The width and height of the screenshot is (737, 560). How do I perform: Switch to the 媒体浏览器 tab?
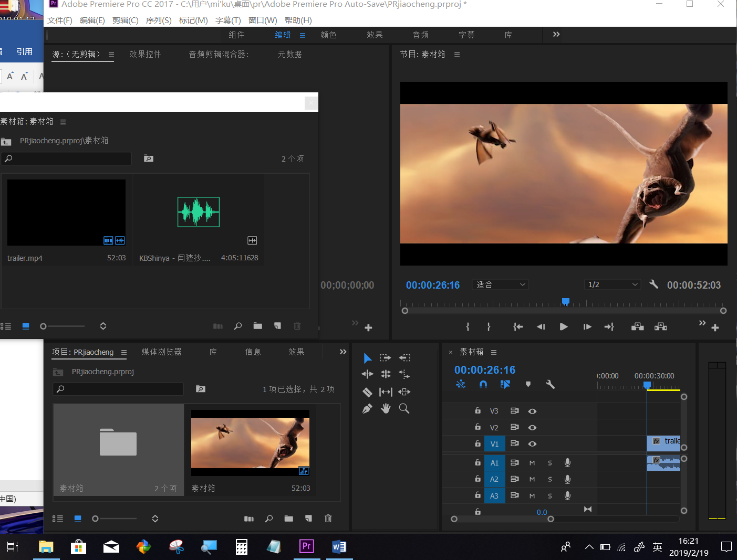click(x=162, y=352)
